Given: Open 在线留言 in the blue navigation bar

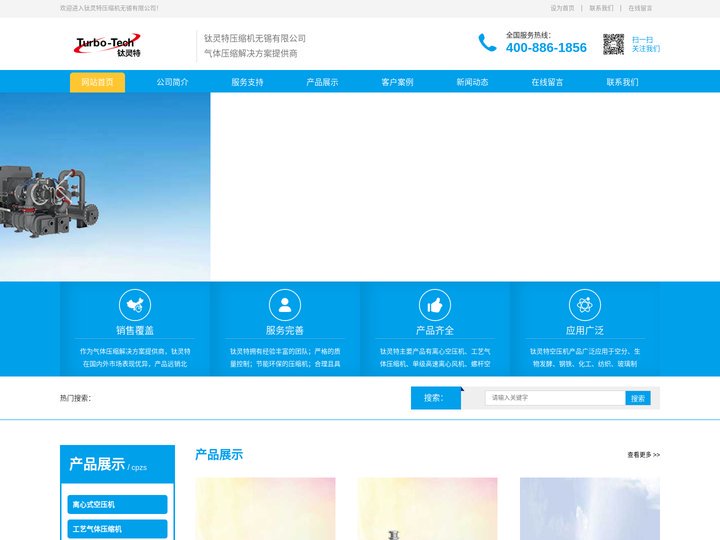Looking at the screenshot, I should click(547, 82).
